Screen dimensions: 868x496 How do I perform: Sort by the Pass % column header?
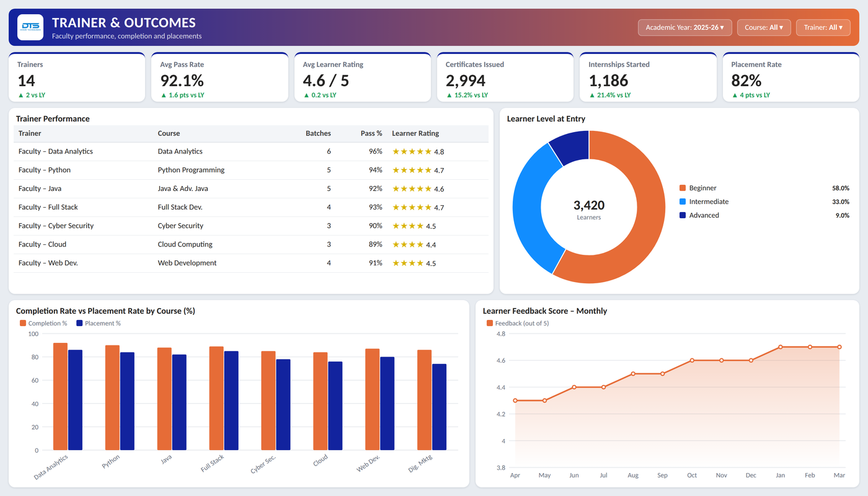(x=371, y=133)
